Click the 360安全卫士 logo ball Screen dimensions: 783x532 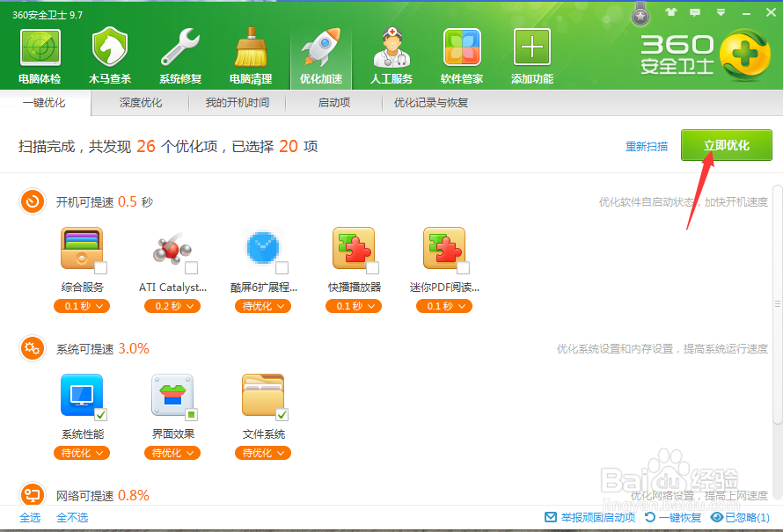click(745, 54)
